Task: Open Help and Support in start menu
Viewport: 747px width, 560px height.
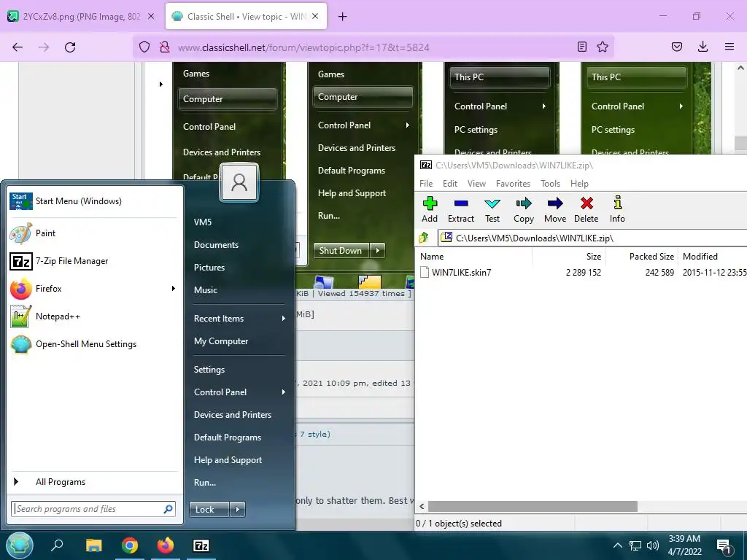Action: click(x=228, y=460)
